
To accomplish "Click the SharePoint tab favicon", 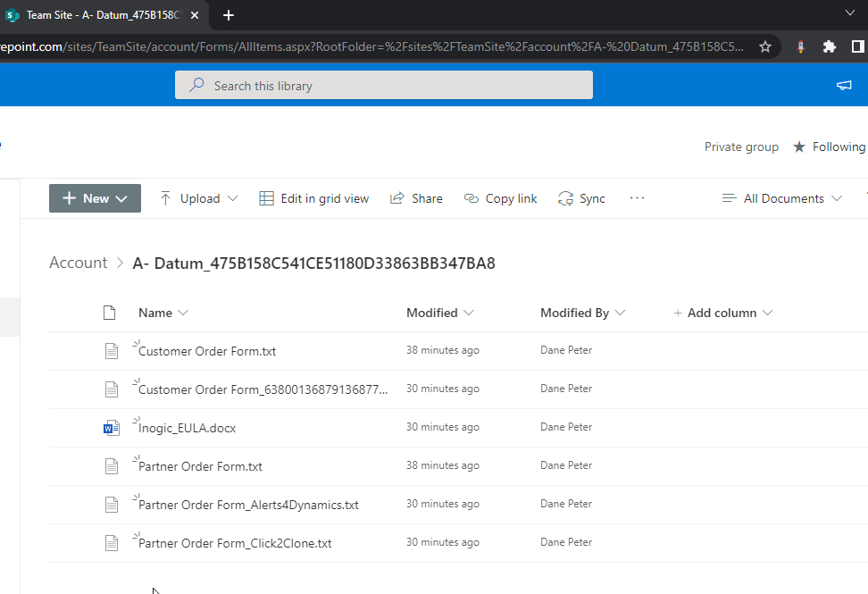I will click(x=13, y=15).
